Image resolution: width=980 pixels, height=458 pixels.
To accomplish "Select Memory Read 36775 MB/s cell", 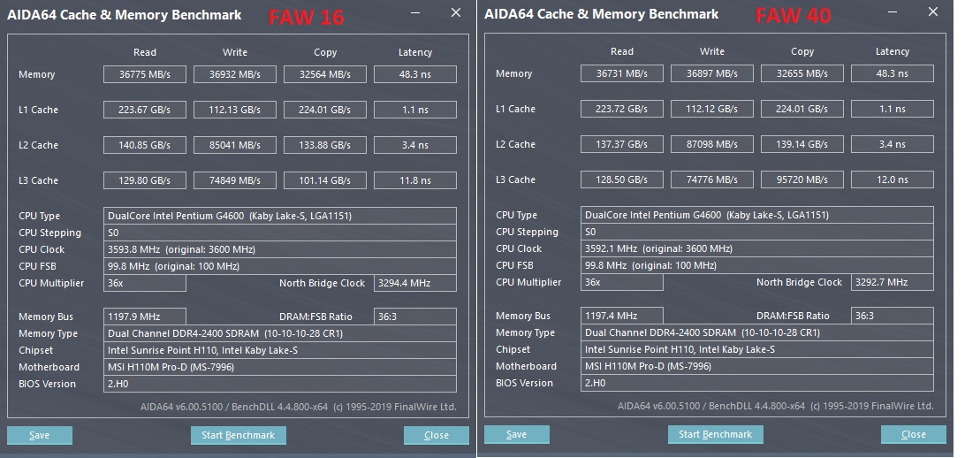I will coord(145,75).
